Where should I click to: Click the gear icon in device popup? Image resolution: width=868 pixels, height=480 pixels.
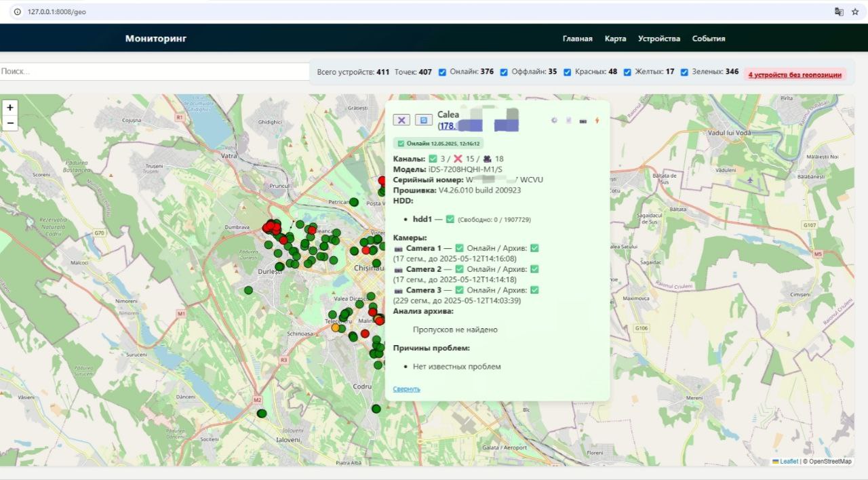click(554, 121)
